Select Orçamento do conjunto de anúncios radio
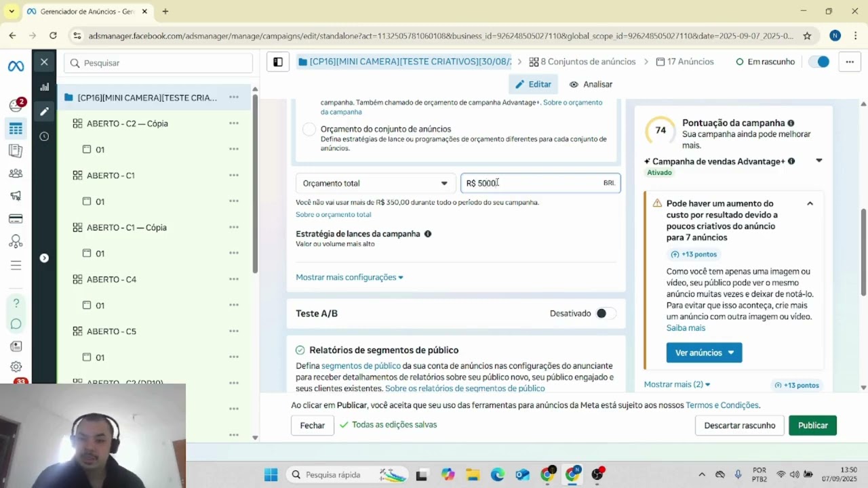Viewport: 868px width, 488px height. (x=309, y=129)
